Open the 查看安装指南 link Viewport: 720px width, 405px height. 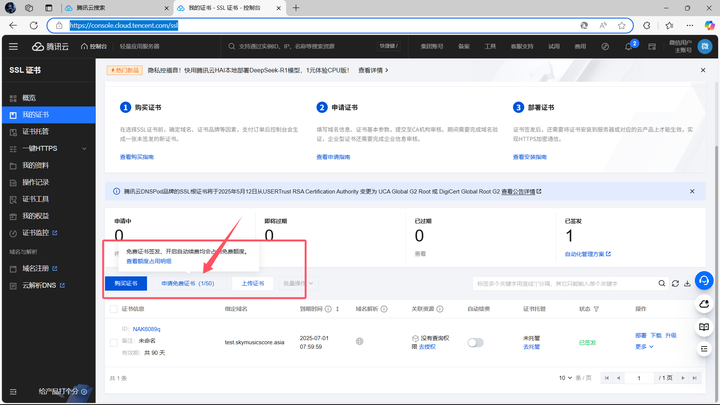pos(529,157)
